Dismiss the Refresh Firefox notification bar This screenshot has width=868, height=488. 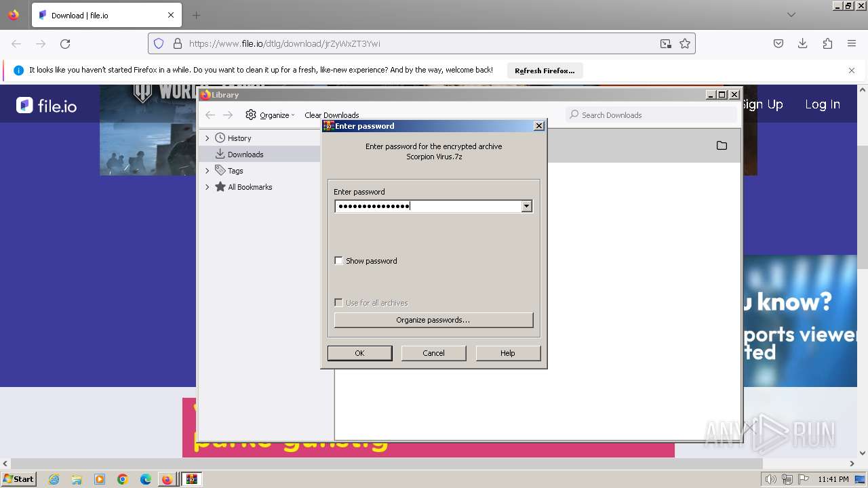tap(852, 70)
